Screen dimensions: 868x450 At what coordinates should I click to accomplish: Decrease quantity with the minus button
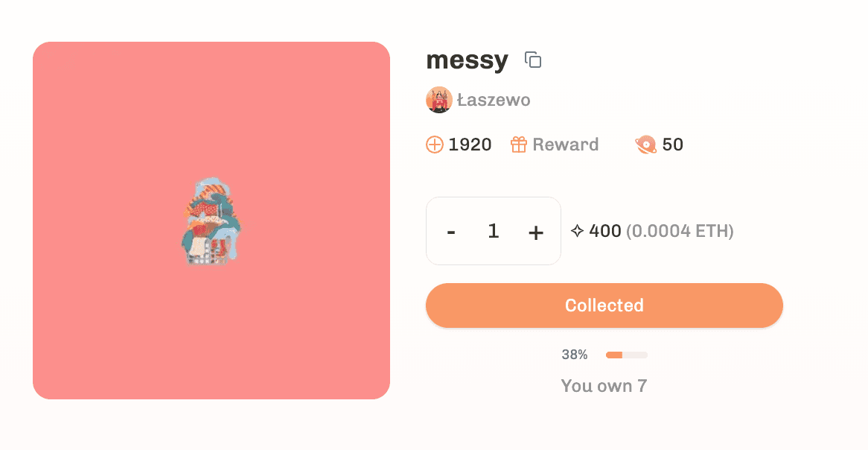(451, 232)
